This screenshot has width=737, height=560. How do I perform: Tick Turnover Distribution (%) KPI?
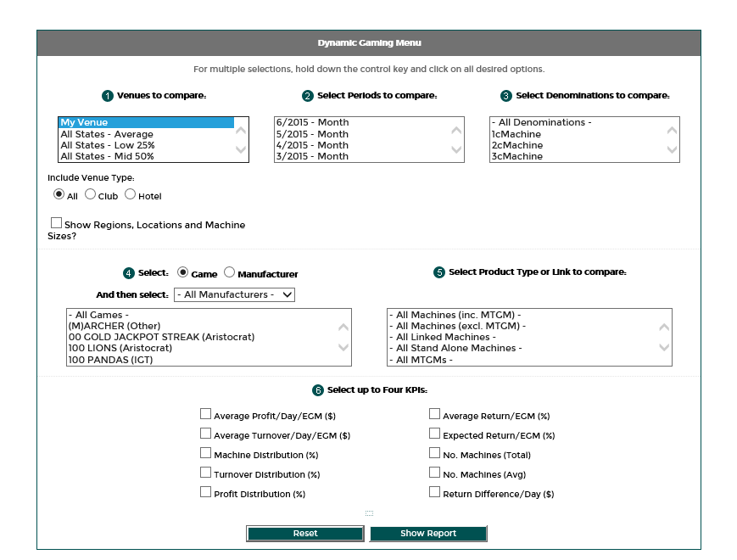tap(205, 472)
